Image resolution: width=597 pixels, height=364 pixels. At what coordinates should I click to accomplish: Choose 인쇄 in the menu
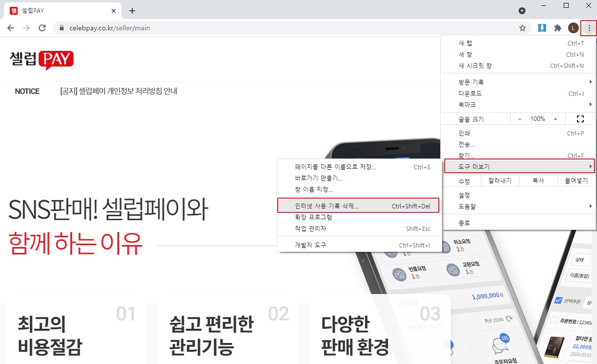click(x=518, y=133)
